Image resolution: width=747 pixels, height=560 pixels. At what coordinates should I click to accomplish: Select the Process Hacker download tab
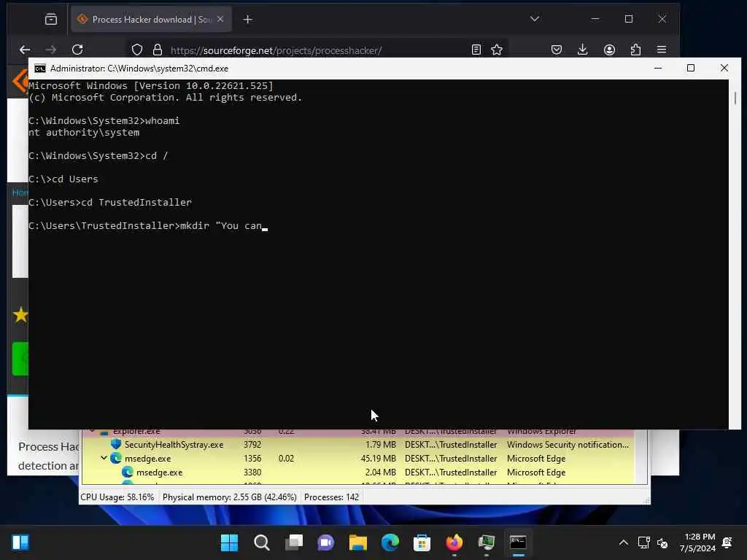(152, 20)
